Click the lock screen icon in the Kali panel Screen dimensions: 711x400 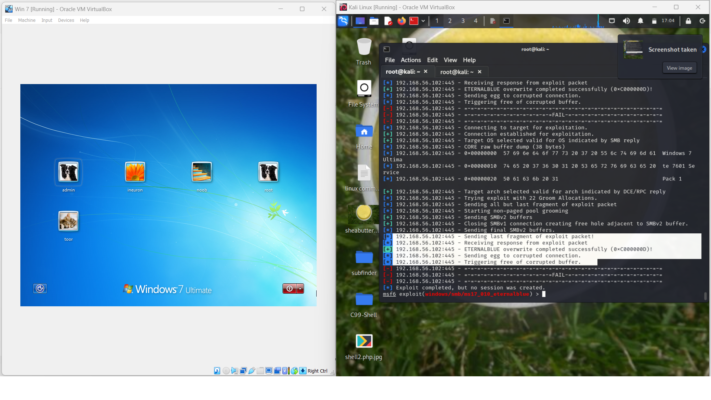tap(688, 21)
